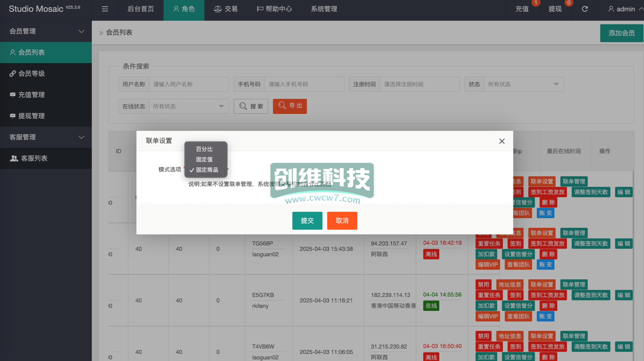Open the 后台首页 tab
Viewport: 644px width, 361px height.
point(141,9)
